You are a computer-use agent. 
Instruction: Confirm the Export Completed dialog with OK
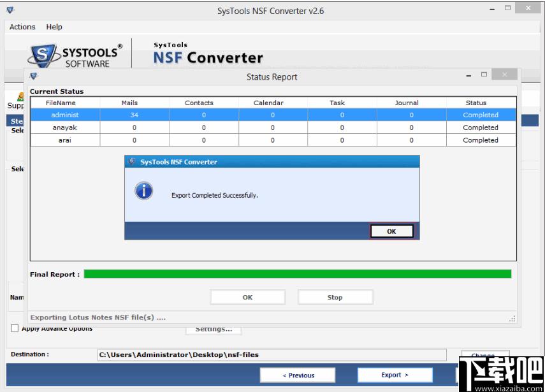(x=392, y=231)
